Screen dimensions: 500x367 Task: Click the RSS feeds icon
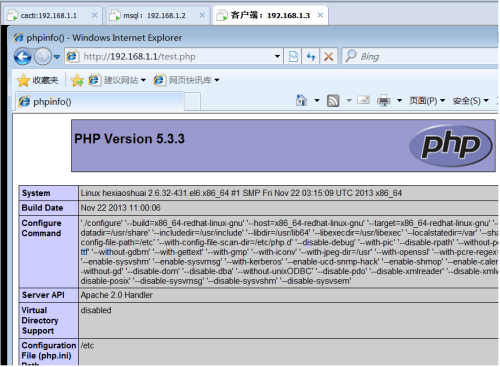333,100
